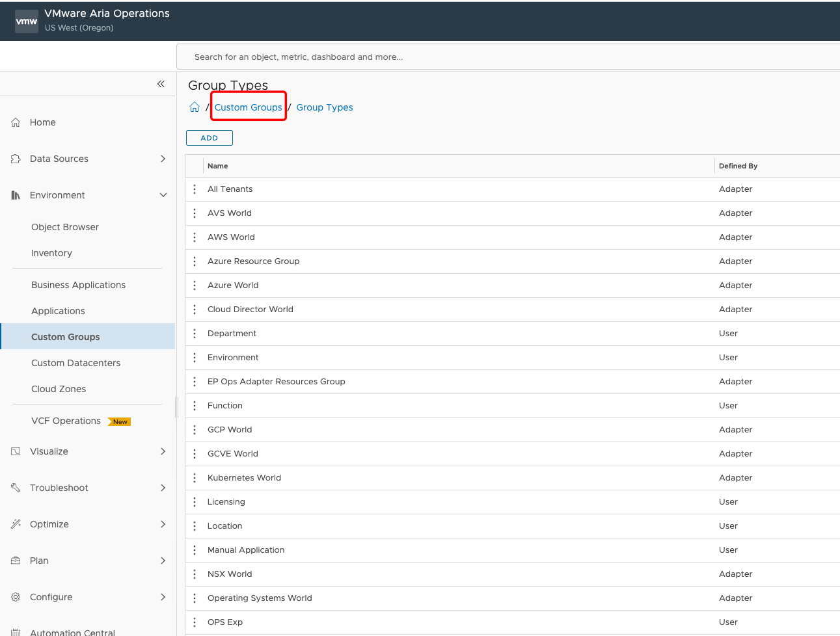Open the kebab menu for Operating Systems World
This screenshot has height=636, width=840.
195,598
